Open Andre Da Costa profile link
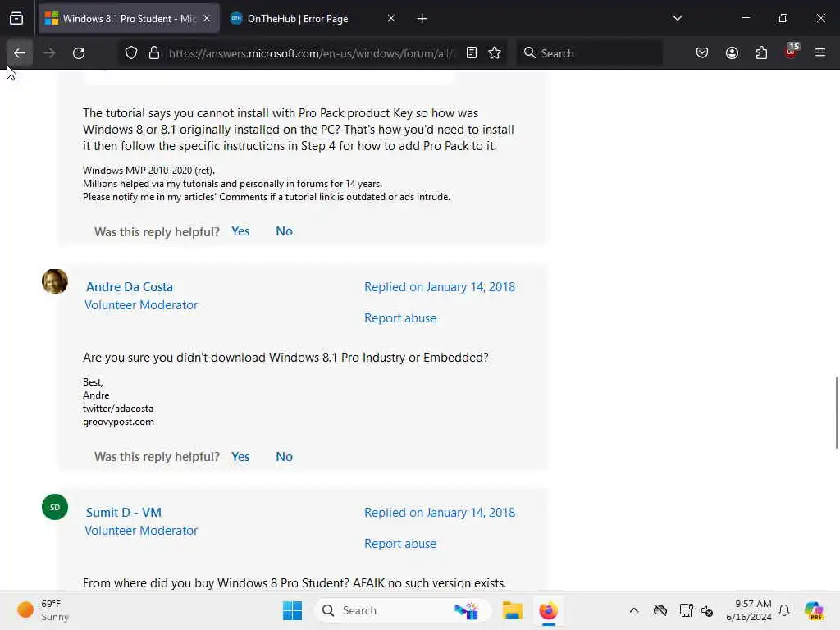Viewport: 840px width, 630px height. (x=130, y=286)
